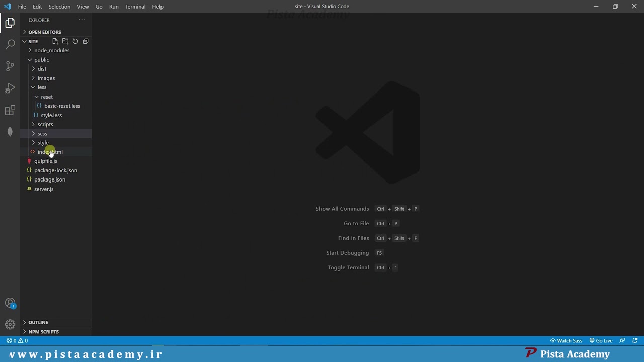Screen dimensions: 644x362
Task: Collapse all folders in Explorer
Action: point(86,41)
